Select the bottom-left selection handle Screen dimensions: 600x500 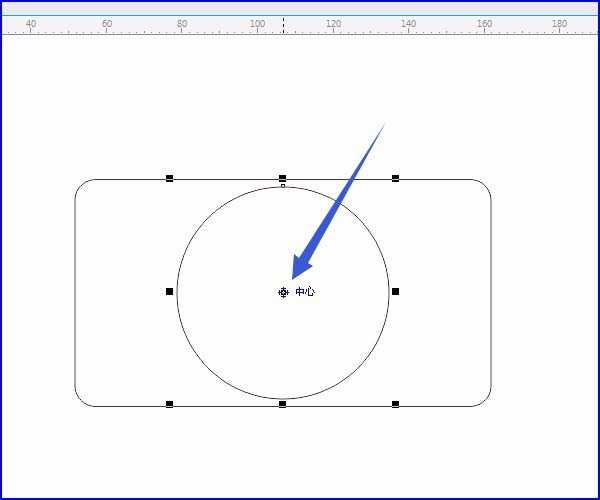pos(170,404)
